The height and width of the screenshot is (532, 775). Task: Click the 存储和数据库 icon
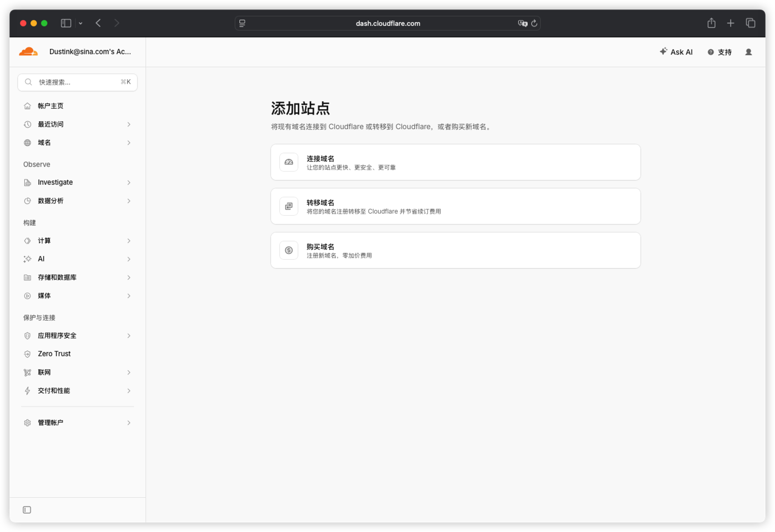(x=27, y=278)
